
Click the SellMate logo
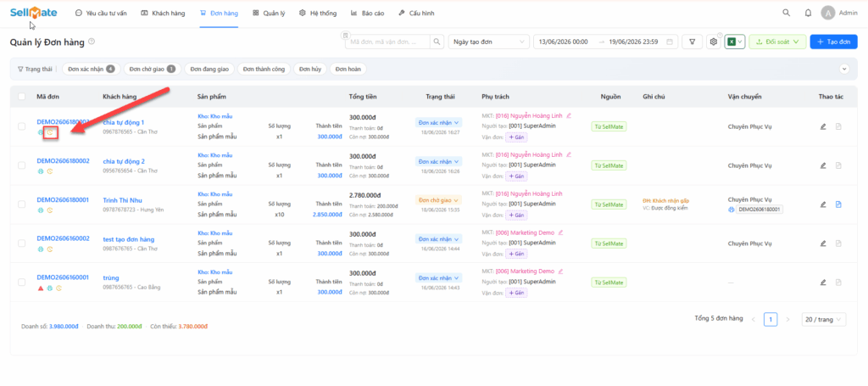click(33, 12)
